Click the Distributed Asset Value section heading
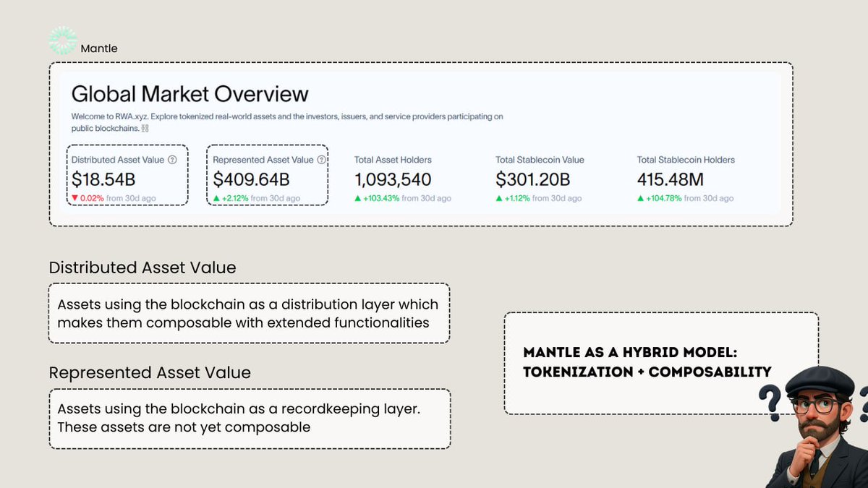This screenshot has height=488, width=868. click(142, 267)
